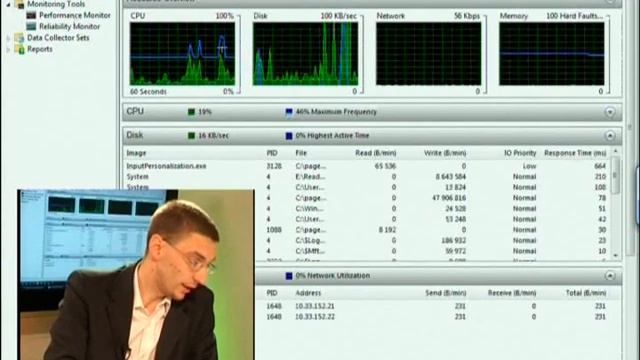Screen dimensions: 640x360
Task: Sort disk list by PID column
Action: (x=272, y=153)
